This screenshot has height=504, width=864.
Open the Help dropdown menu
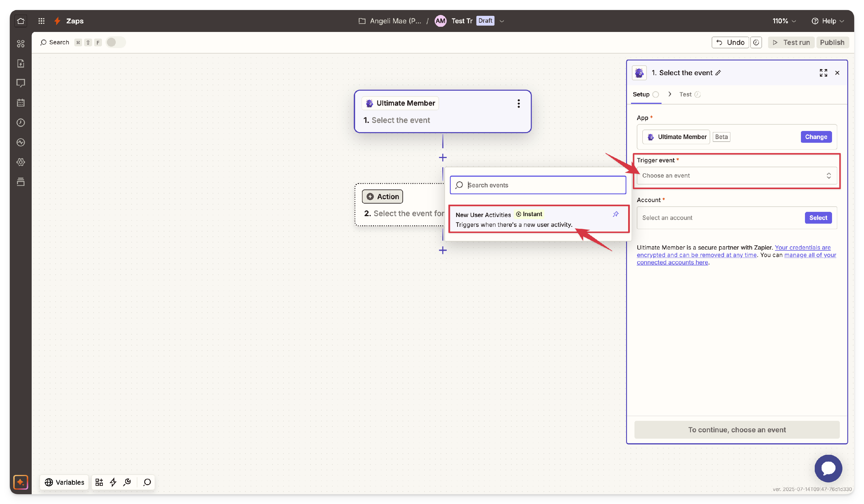click(x=827, y=21)
